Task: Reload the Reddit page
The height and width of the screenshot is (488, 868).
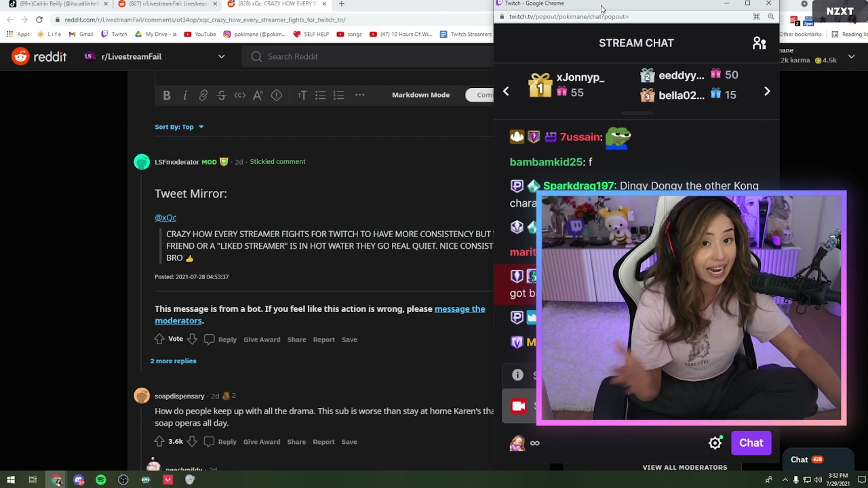Action: 39,20
